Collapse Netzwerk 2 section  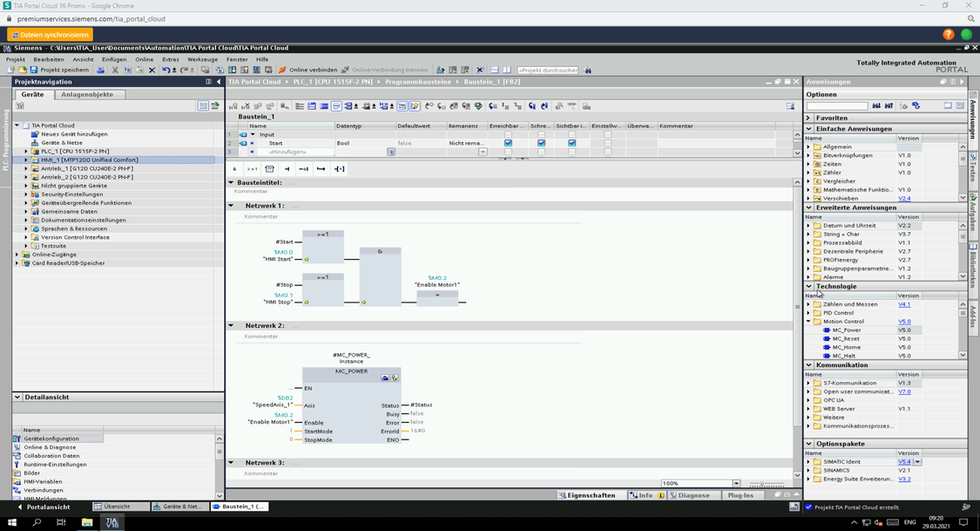click(231, 325)
